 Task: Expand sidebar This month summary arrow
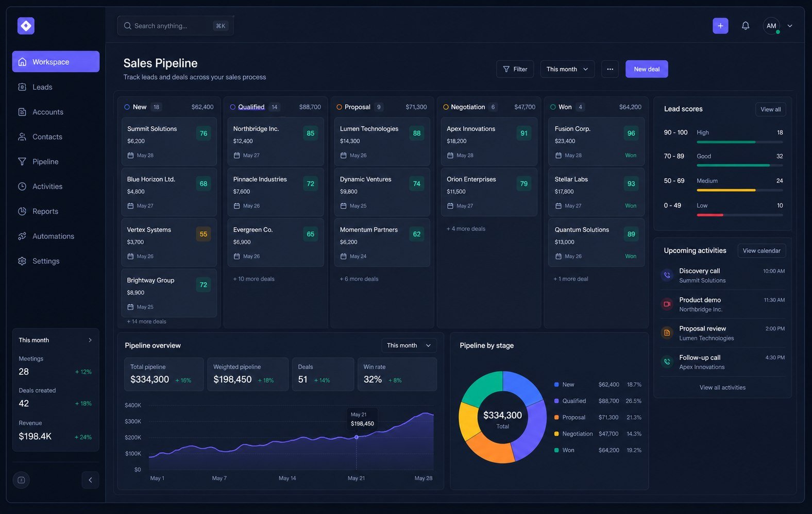coord(90,340)
